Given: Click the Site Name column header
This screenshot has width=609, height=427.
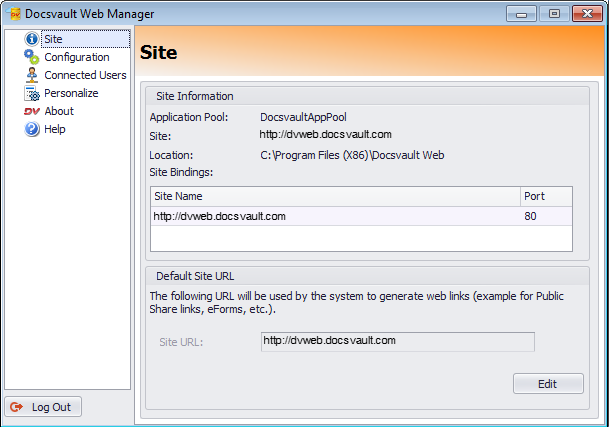Looking at the screenshot, I should coord(334,196).
